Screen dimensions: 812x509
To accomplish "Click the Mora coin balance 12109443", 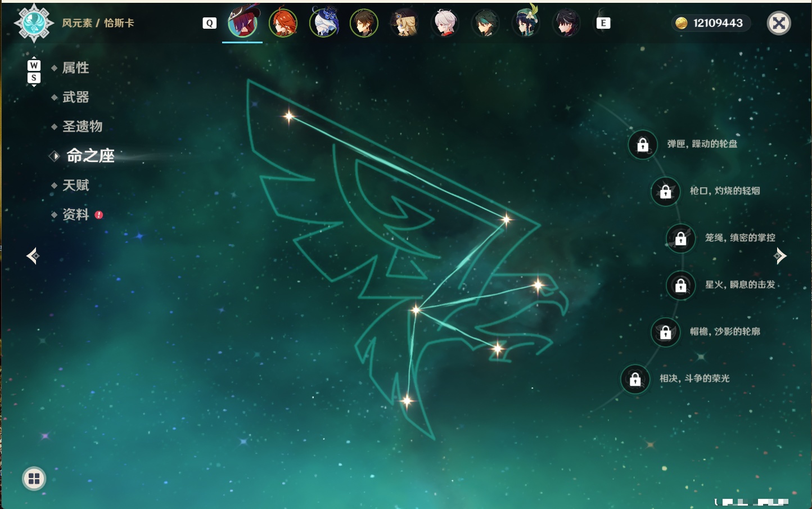I will [x=711, y=23].
